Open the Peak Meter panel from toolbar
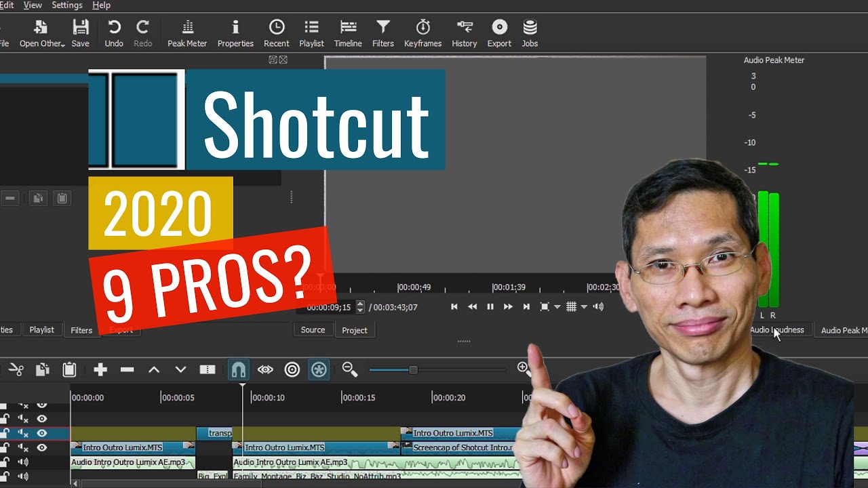This screenshot has width=868, height=488. pos(187,33)
